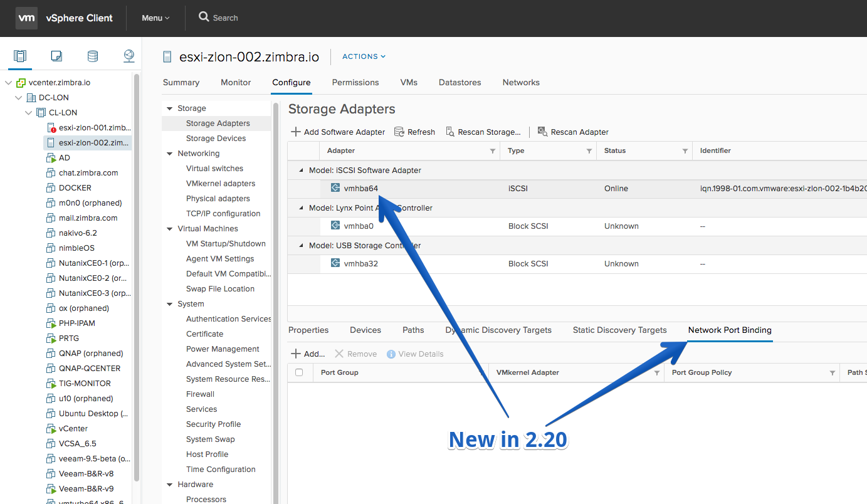Viewport: 867px width, 504px height.
Task: Switch to the Networking inventory view icon
Action: coord(129,56)
